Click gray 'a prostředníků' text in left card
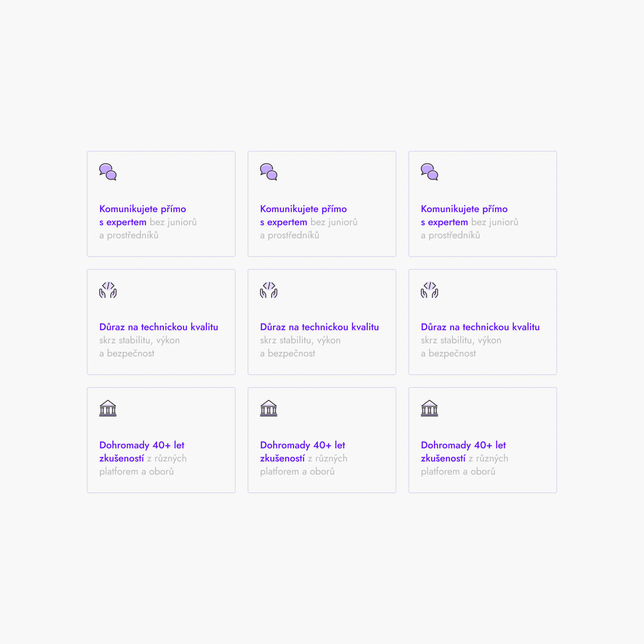Viewport: 644px width, 644px height. click(129, 235)
